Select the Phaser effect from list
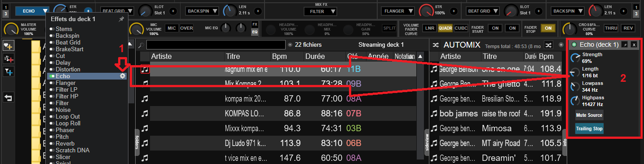The width and height of the screenshot is (644, 164). [x=65, y=130]
